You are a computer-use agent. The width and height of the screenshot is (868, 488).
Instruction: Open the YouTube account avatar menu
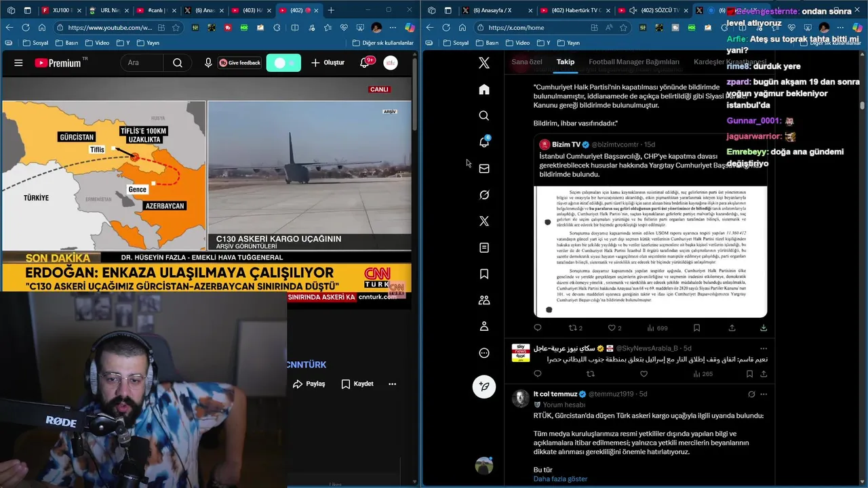391,63
